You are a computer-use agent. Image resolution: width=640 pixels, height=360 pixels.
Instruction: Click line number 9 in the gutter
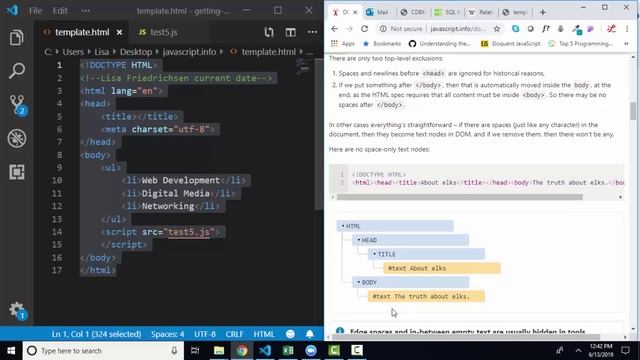[x=60, y=168]
